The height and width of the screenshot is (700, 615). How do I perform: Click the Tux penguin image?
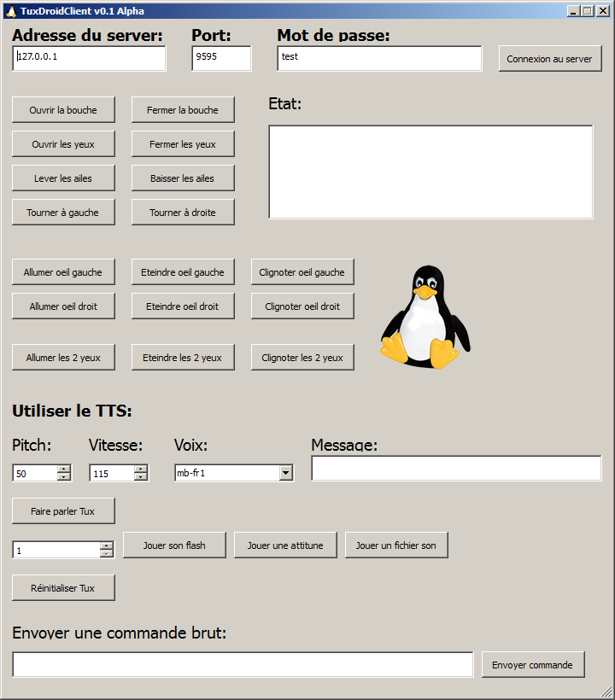pyautogui.click(x=425, y=318)
